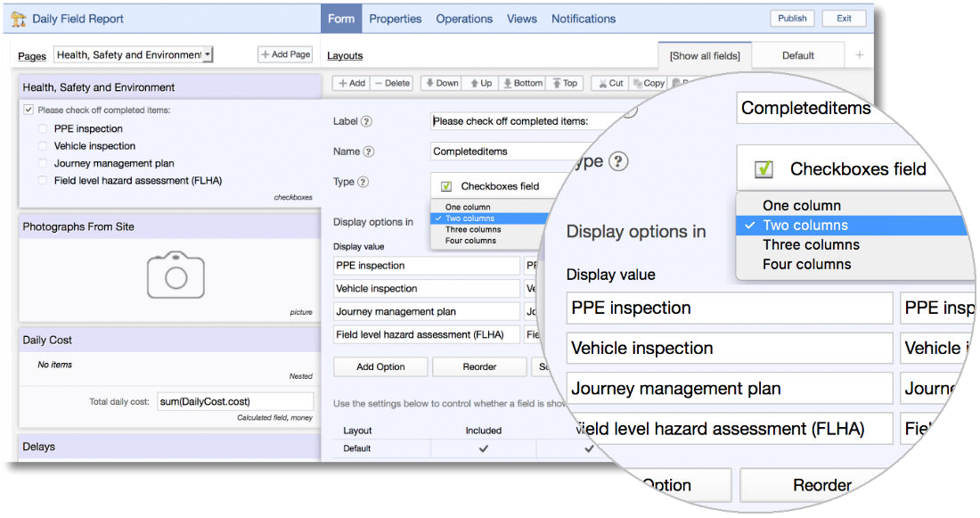Click the 'Calculated field, money' caption

tap(274, 418)
